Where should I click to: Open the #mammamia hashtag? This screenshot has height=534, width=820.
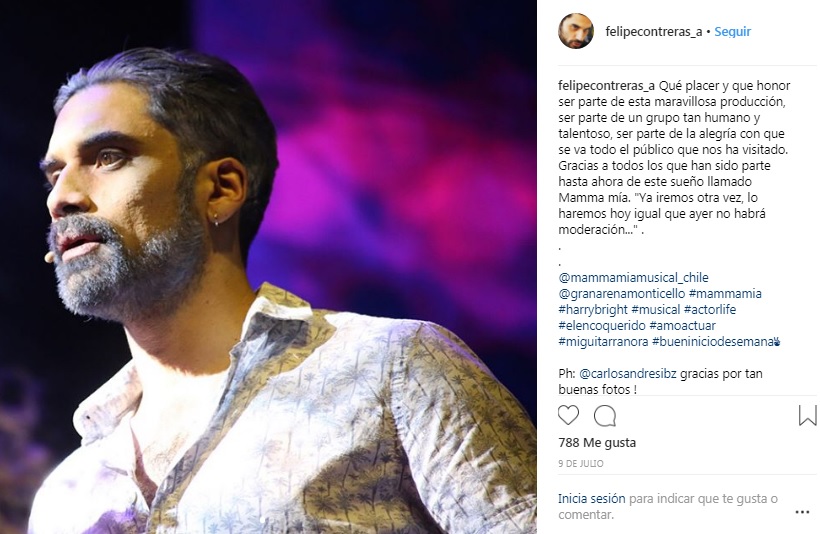tap(725, 294)
